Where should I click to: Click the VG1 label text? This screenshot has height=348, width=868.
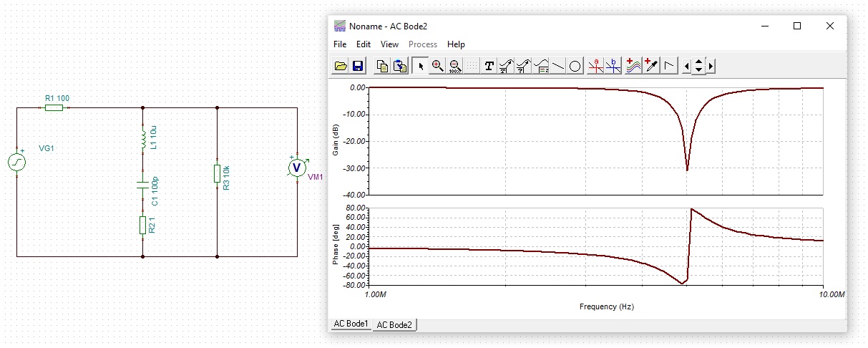[47, 149]
